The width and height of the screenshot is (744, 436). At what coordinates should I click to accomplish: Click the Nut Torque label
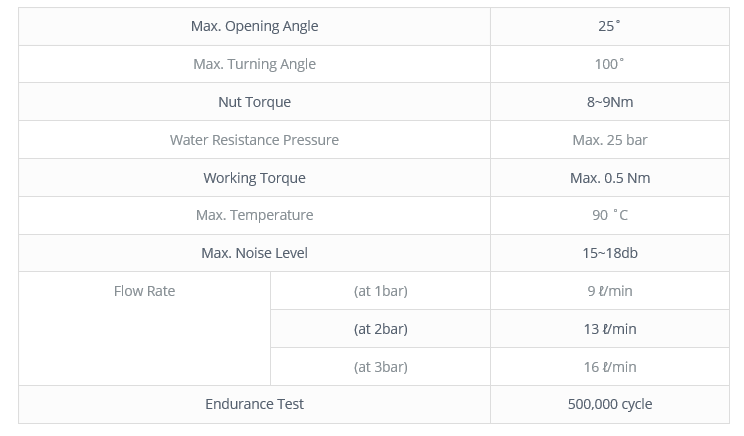pyautogui.click(x=254, y=102)
